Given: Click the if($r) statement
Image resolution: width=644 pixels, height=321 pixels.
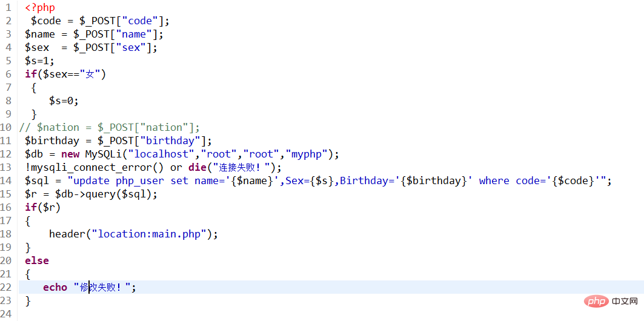Looking at the screenshot, I should click(x=43, y=208).
